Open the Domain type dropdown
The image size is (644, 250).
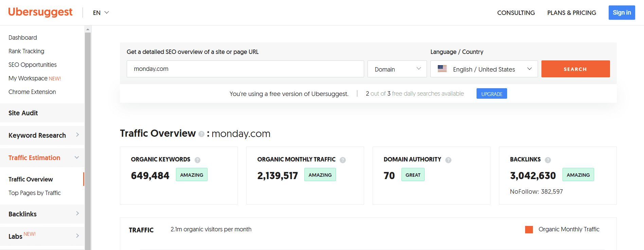(397, 69)
